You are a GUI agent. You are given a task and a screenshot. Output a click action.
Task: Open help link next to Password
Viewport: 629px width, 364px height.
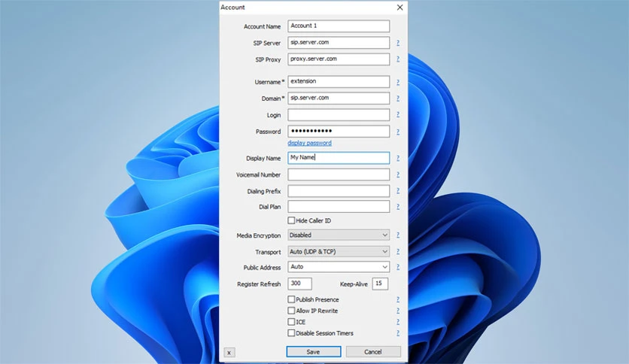click(x=398, y=132)
